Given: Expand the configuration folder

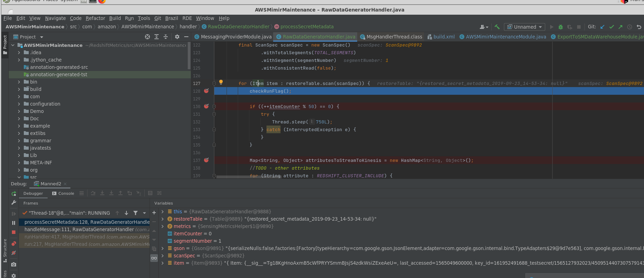Looking at the screenshot, I should click(x=19, y=104).
